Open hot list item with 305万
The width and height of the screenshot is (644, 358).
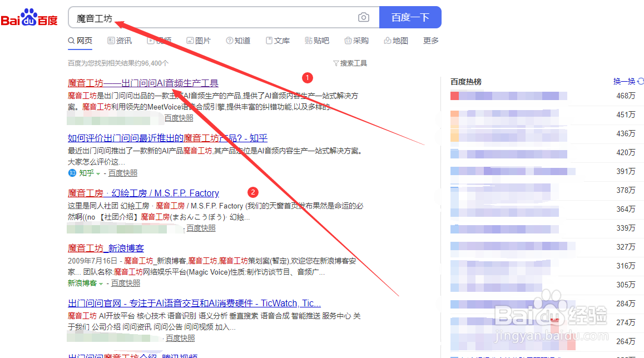tap(543, 285)
